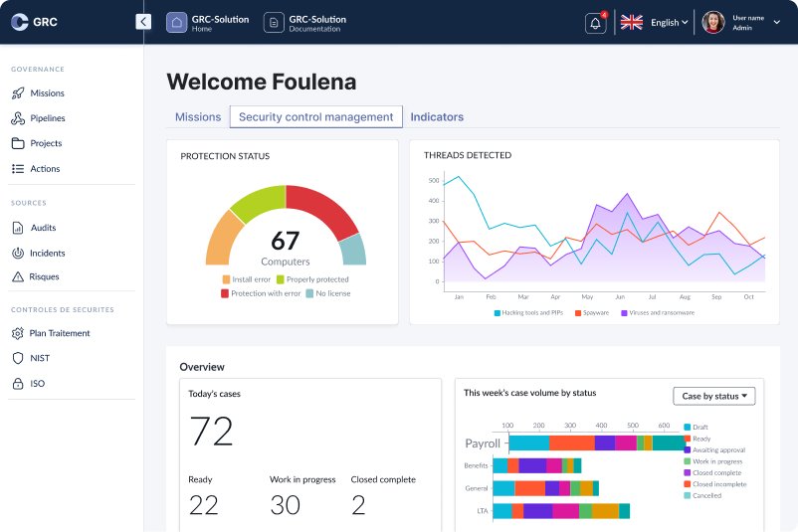Toggle the Spyware series in chart legend
This screenshot has width=798, height=532.
point(591,312)
